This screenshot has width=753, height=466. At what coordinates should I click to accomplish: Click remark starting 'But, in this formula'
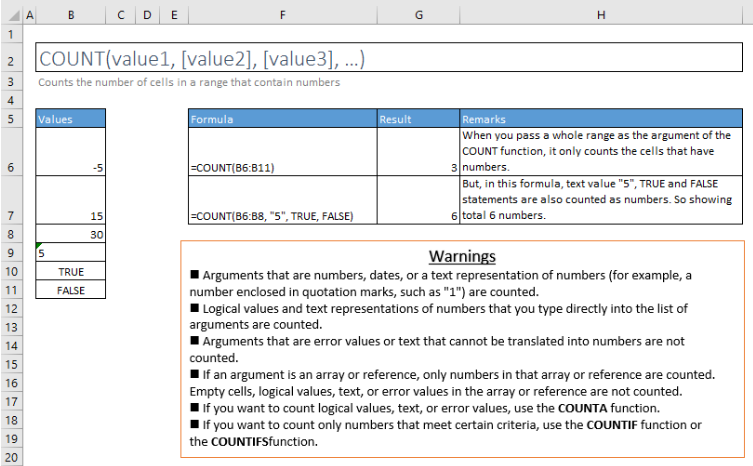(x=601, y=200)
